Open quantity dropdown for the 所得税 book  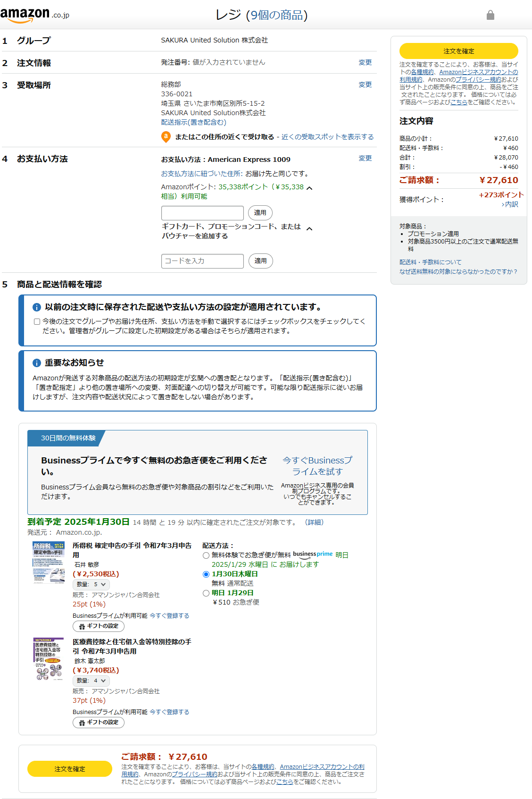tap(91, 584)
